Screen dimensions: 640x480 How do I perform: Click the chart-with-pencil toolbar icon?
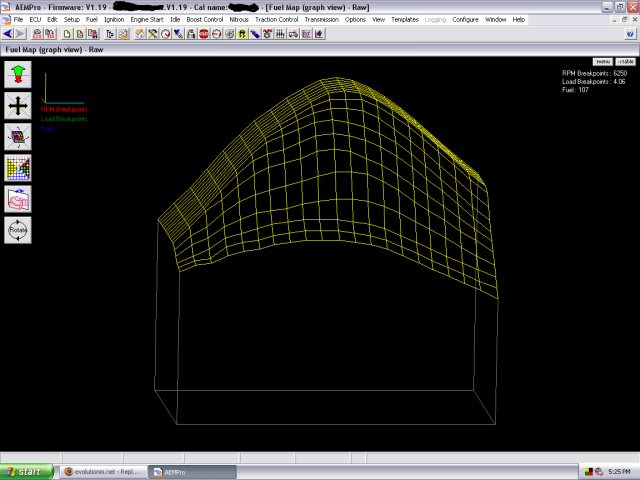tap(319, 34)
